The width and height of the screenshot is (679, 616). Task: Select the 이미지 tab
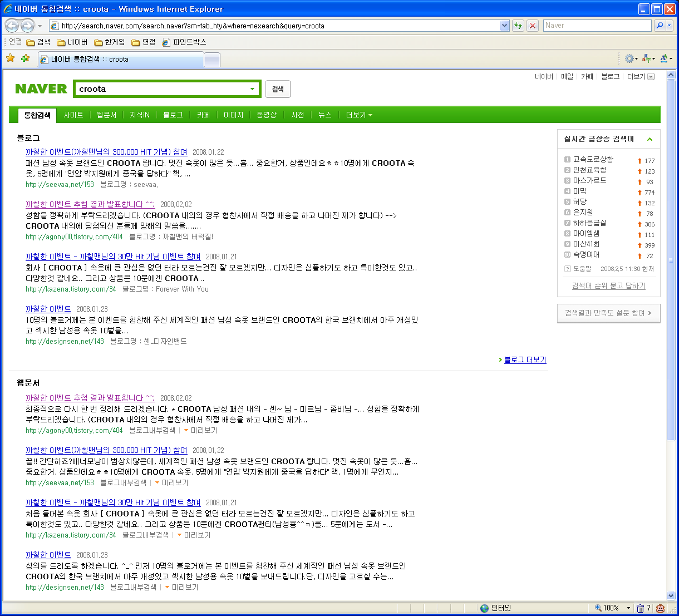click(234, 115)
